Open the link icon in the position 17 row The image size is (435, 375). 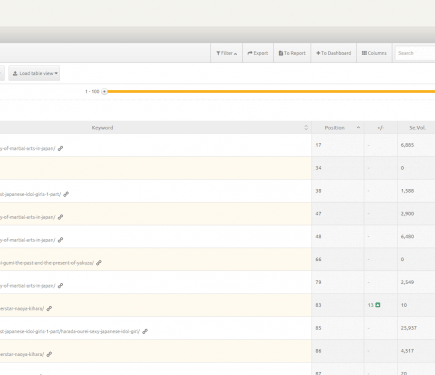60,149
